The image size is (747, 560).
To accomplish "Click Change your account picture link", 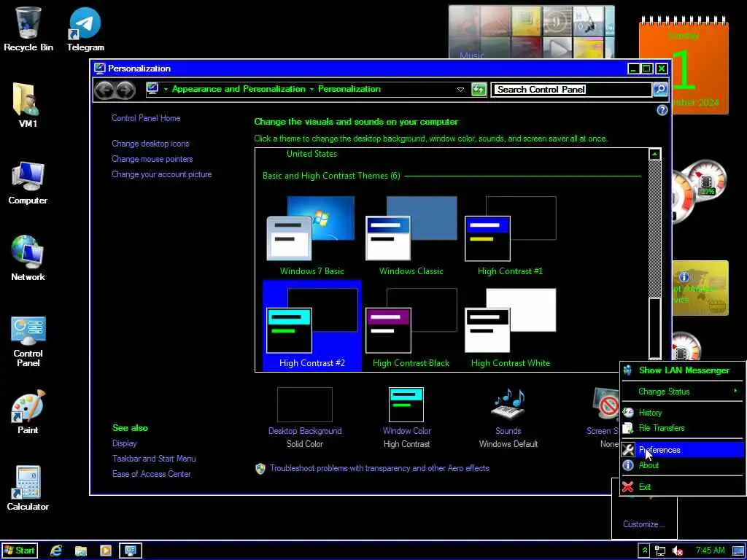I will [x=161, y=174].
